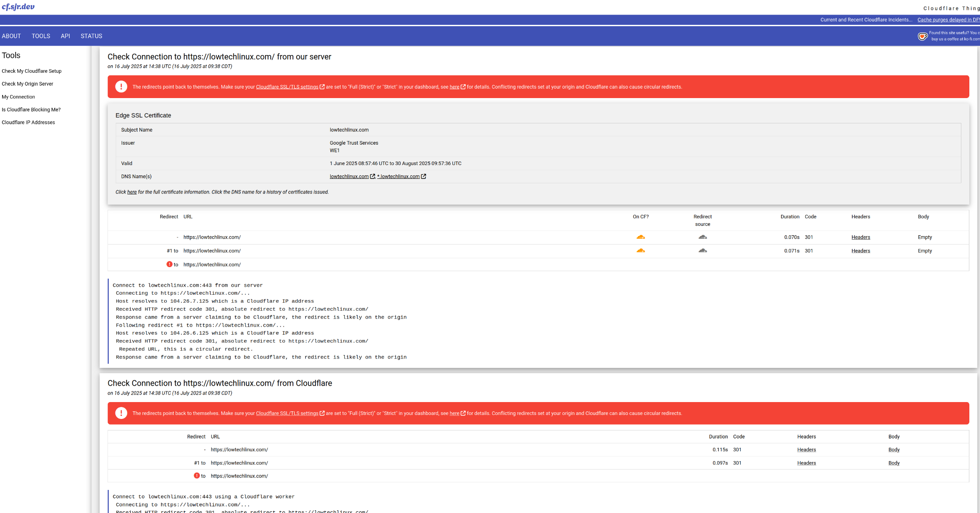This screenshot has width=980, height=513.
Task: Click the gray redirect source cloud in #1 row
Action: pyautogui.click(x=703, y=251)
